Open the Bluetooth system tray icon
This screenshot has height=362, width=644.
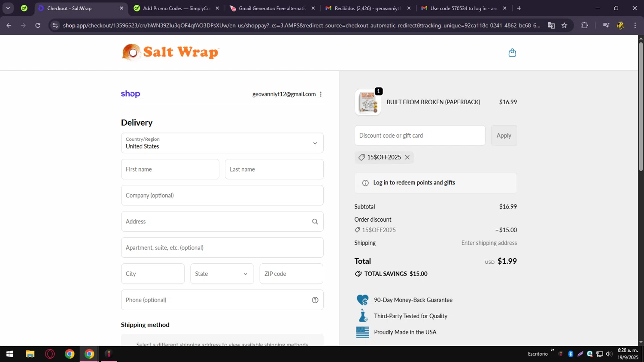tap(571, 354)
